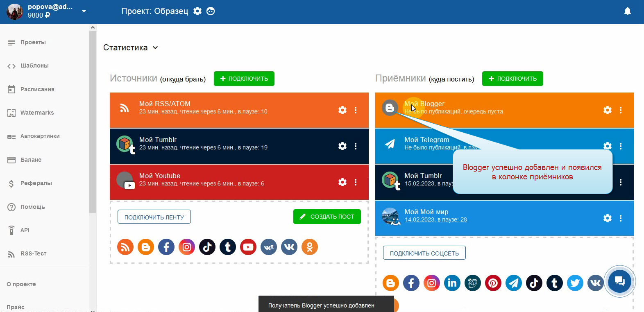Click Odnoklassniki icon in sources row

[310, 247]
